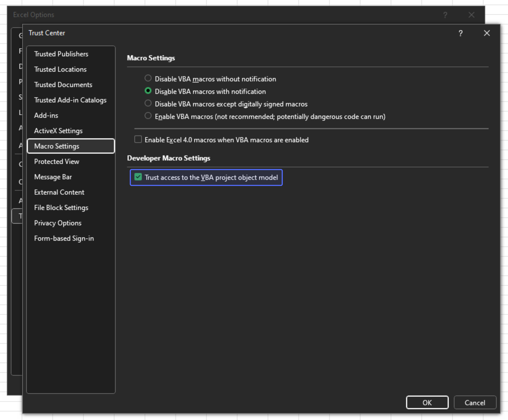
Task: Open Form-based Sign-in settings
Action: pyautogui.click(x=71, y=238)
